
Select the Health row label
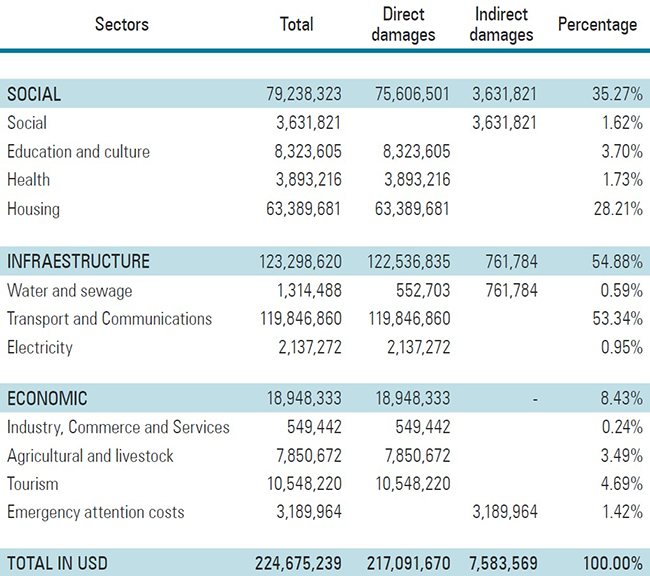(x=28, y=180)
